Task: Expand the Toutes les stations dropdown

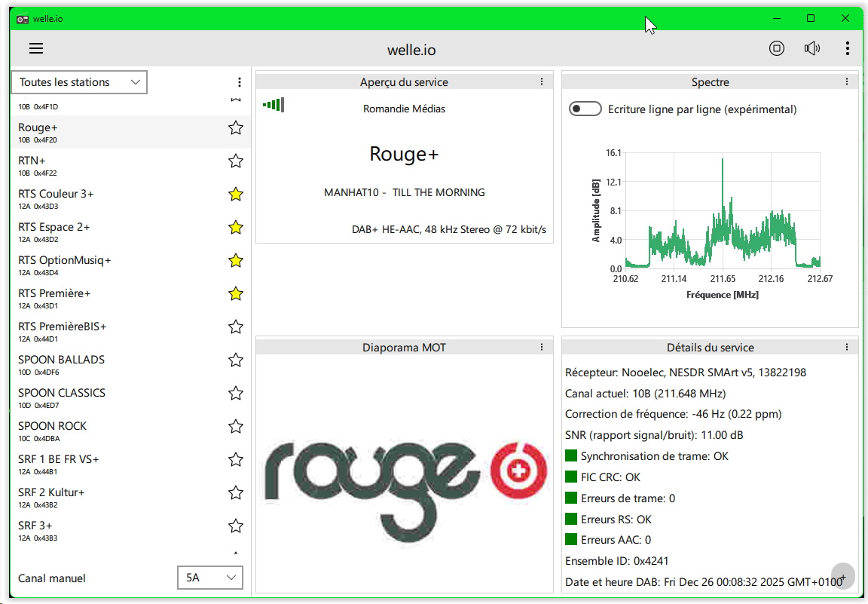Action: point(79,82)
